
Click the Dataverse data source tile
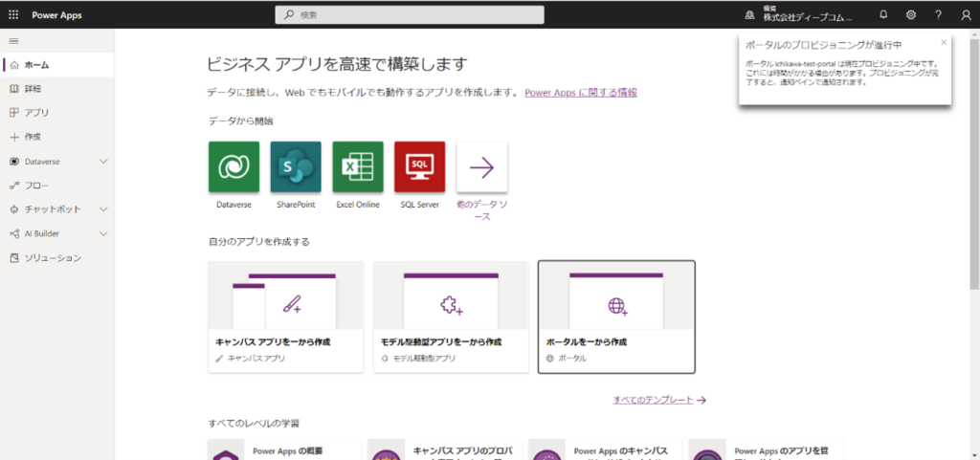click(234, 166)
